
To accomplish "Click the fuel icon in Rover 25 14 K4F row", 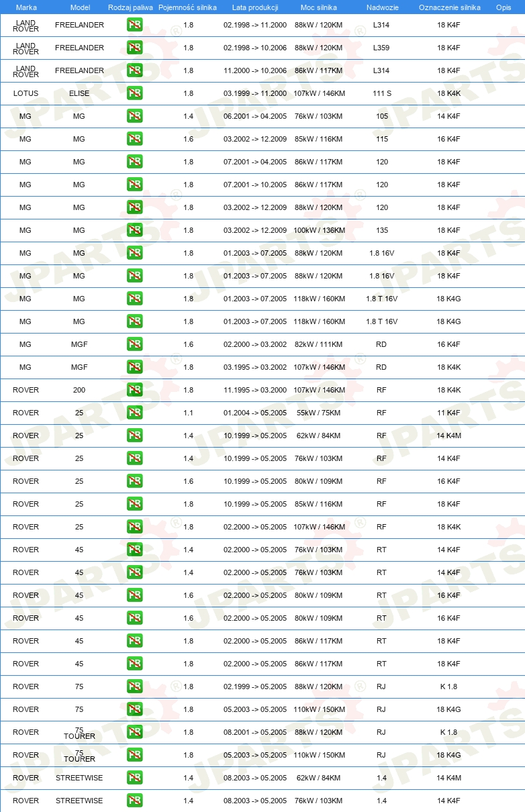I will pyautogui.click(x=134, y=458).
